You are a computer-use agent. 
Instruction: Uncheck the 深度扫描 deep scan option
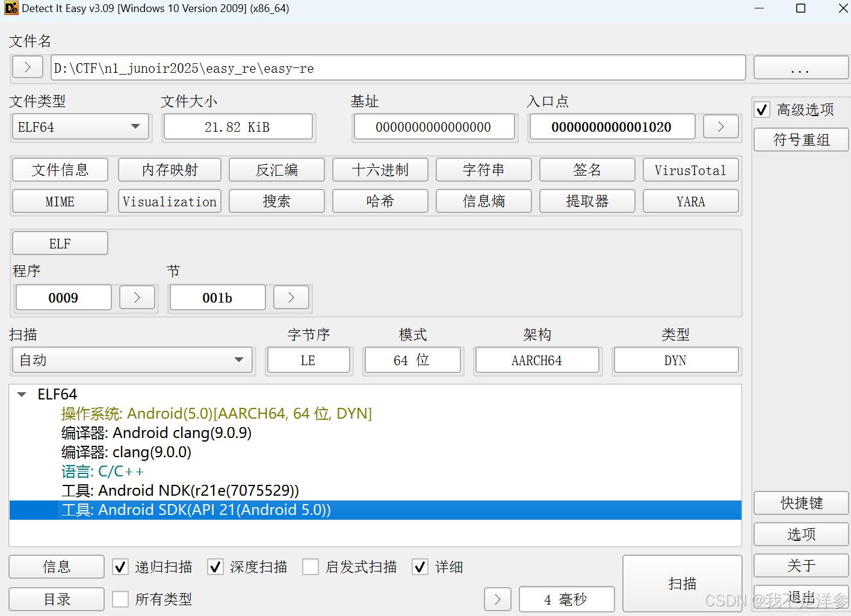pos(215,566)
